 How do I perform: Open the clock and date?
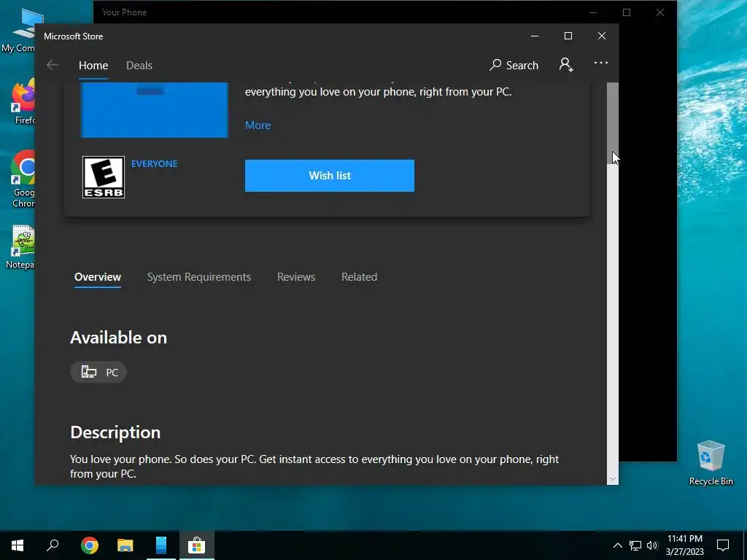684,545
